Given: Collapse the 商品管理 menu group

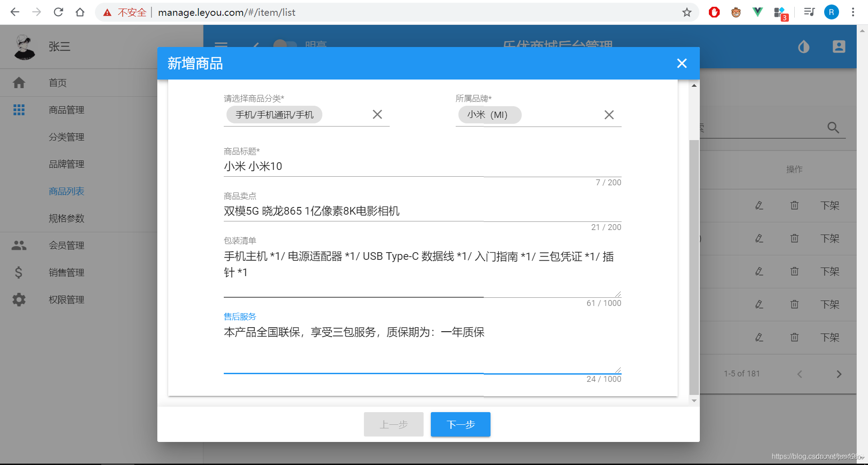Looking at the screenshot, I should coord(66,110).
